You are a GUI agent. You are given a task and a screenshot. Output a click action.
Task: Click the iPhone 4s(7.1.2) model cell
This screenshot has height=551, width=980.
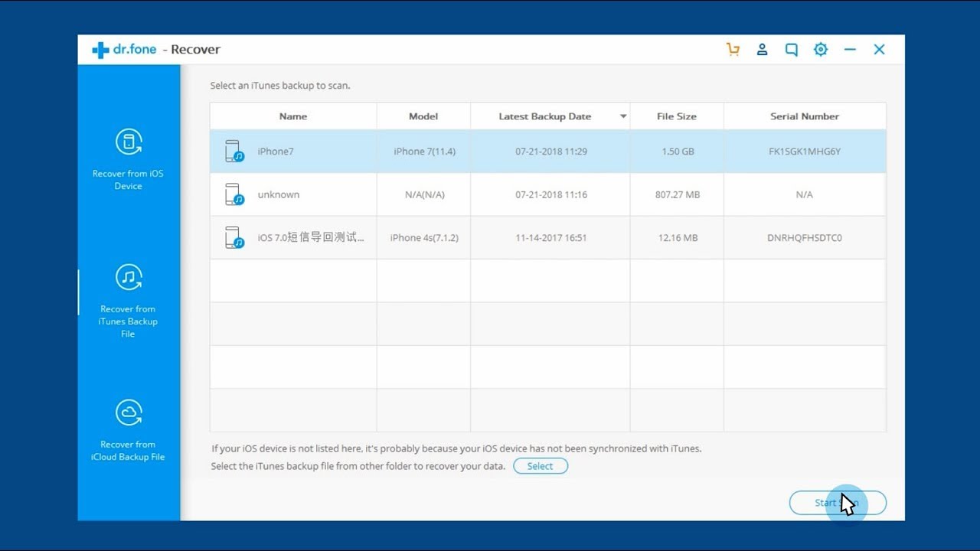pyautogui.click(x=424, y=238)
